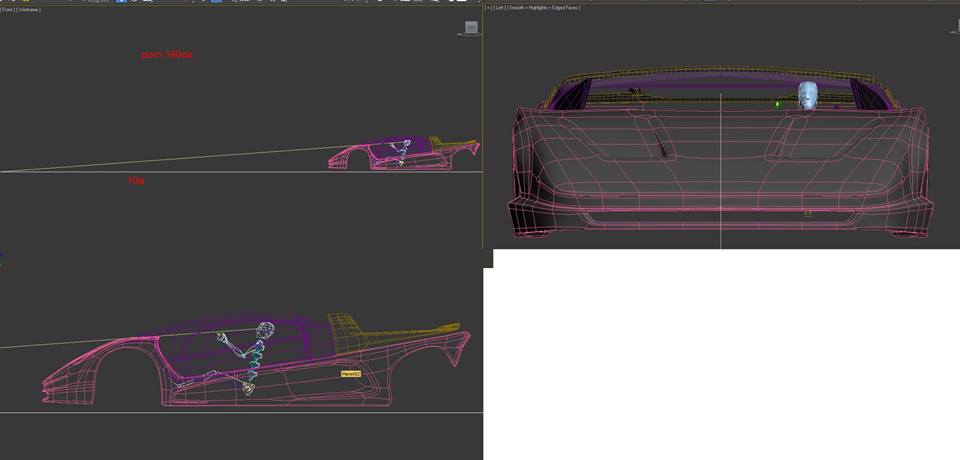Image resolution: width=960 pixels, height=460 pixels.
Task: Click the yellow Plane002 tooltip label
Action: coord(350,373)
